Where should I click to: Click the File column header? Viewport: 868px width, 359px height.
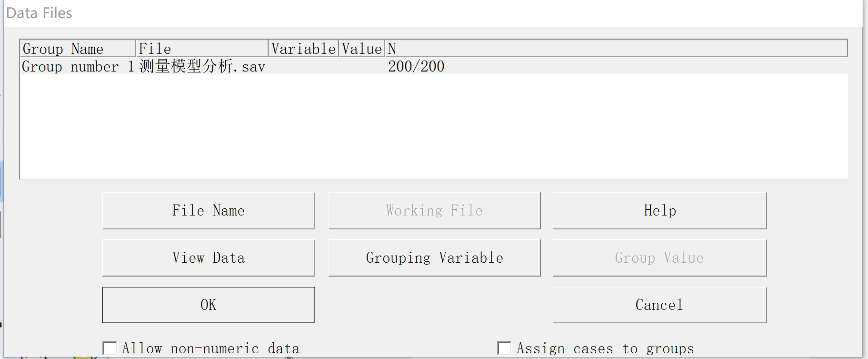[x=202, y=49]
